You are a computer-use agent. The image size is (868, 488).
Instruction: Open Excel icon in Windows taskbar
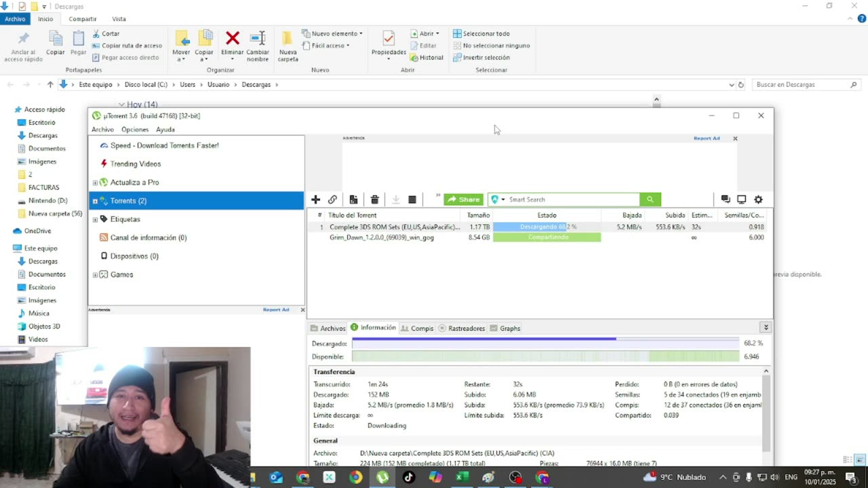pos(462,477)
